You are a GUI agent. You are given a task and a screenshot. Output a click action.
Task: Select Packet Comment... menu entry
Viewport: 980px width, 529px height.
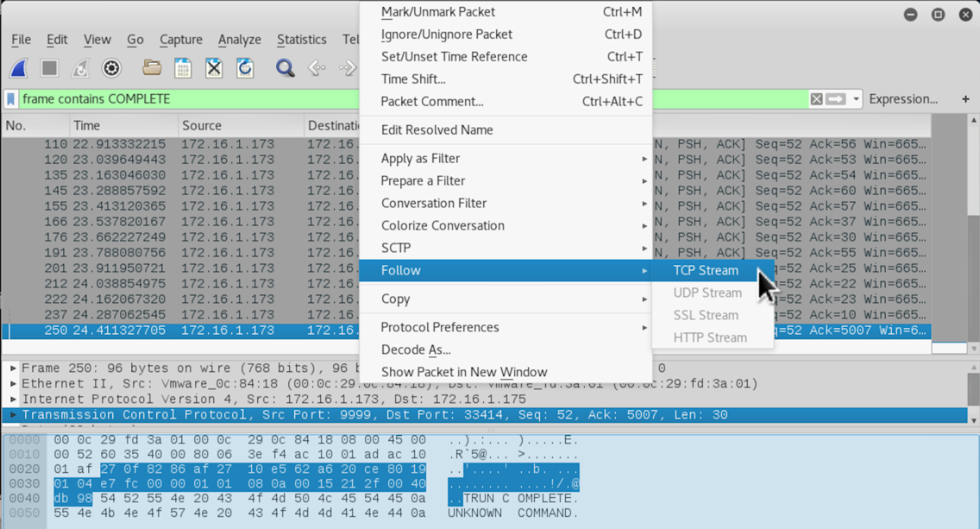tap(506, 102)
